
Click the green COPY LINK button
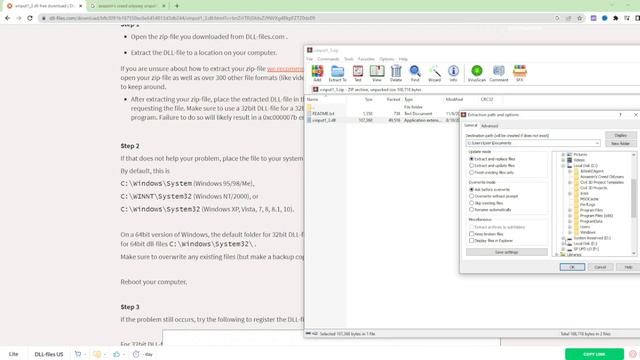[594, 354]
